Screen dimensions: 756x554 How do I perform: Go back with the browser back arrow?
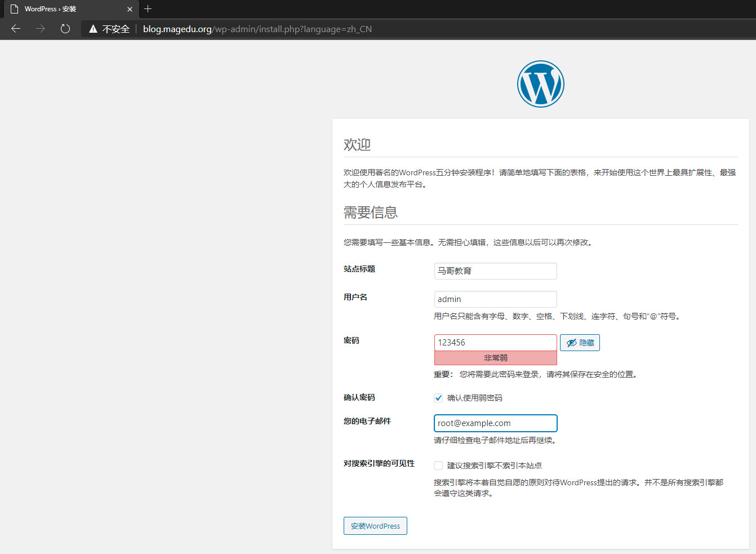click(x=16, y=29)
